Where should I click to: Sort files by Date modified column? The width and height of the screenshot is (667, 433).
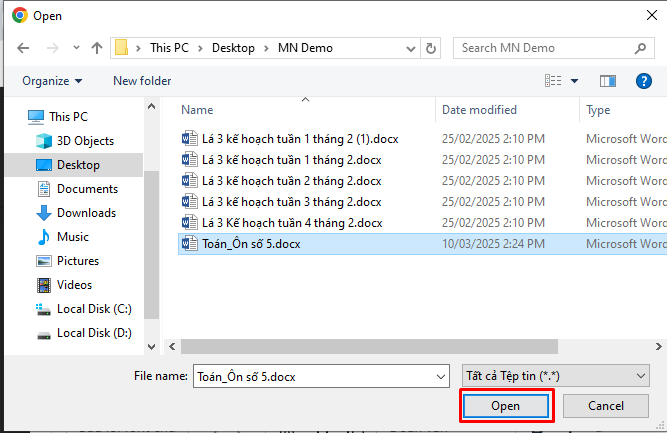point(479,110)
